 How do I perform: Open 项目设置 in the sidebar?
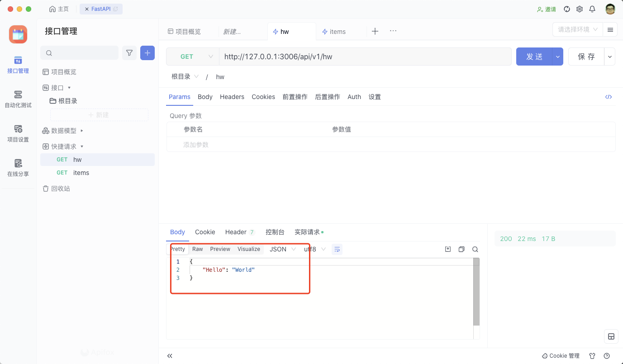pyautogui.click(x=18, y=133)
